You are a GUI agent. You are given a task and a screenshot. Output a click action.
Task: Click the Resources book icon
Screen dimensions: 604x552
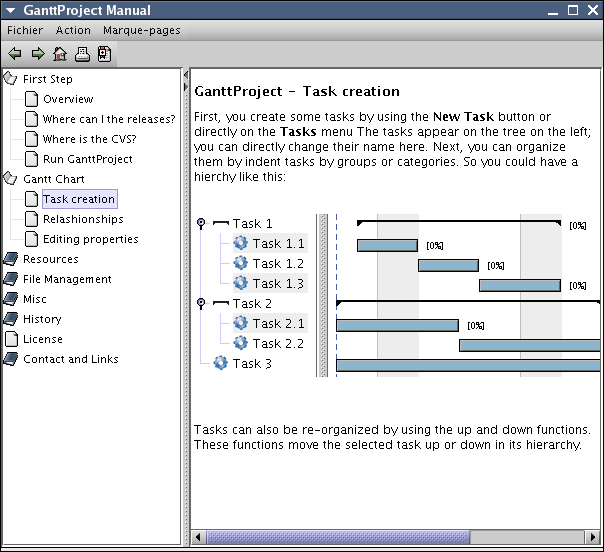(11, 259)
